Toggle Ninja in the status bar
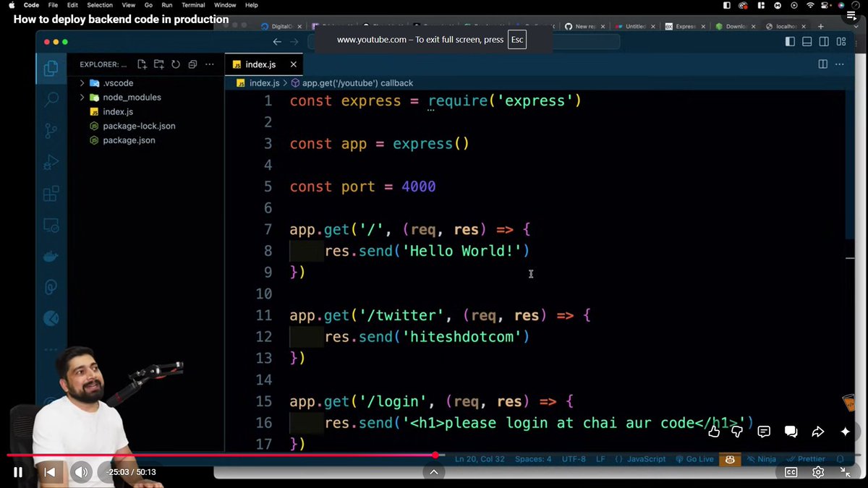The height and width of the screenshot is (488, 868). 761,459
